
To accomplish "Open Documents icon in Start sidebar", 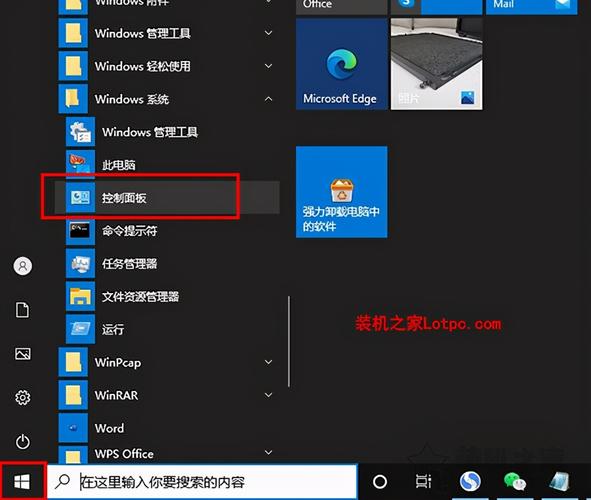I will tap(22, 310).
